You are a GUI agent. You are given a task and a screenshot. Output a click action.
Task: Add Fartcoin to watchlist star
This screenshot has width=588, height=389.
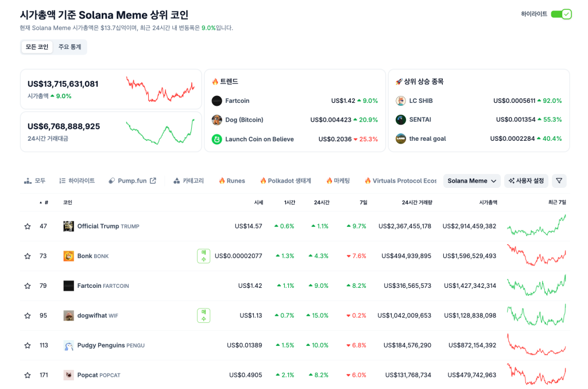click(28, 286)
